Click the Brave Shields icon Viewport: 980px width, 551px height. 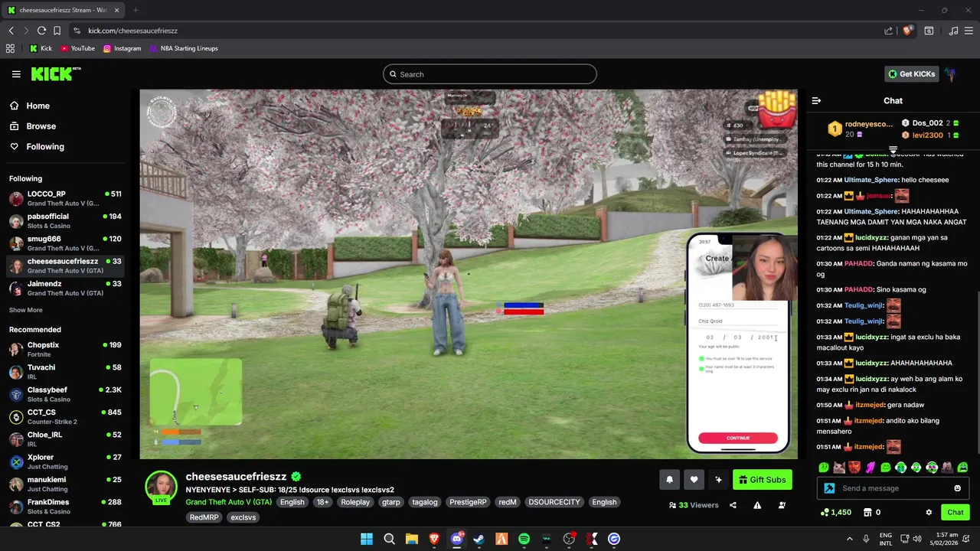[x=907, y=31]
